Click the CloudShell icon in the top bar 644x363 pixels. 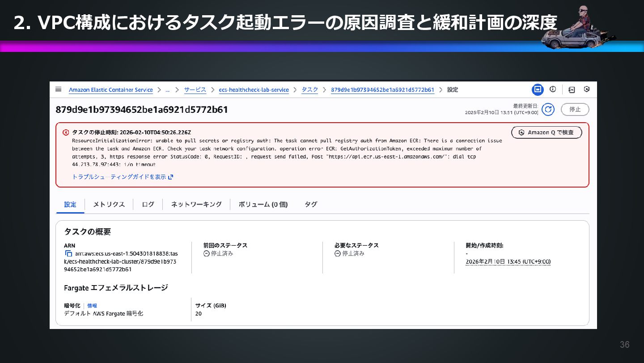tap(538, 90)
